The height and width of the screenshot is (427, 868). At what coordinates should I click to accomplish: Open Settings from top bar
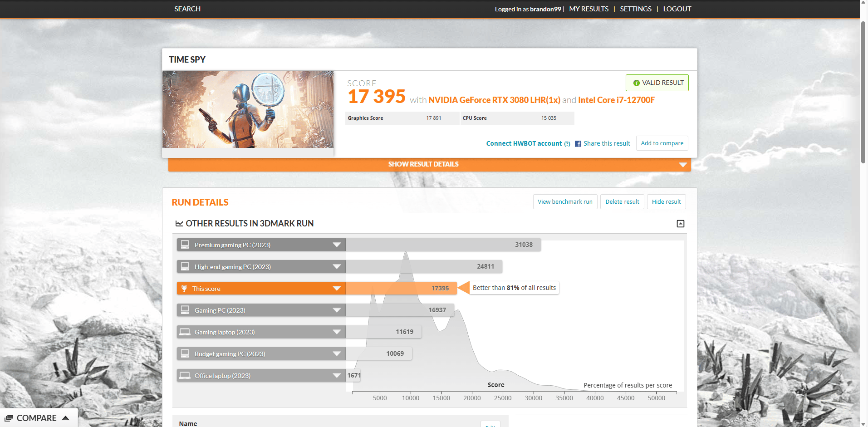[636, 9]
